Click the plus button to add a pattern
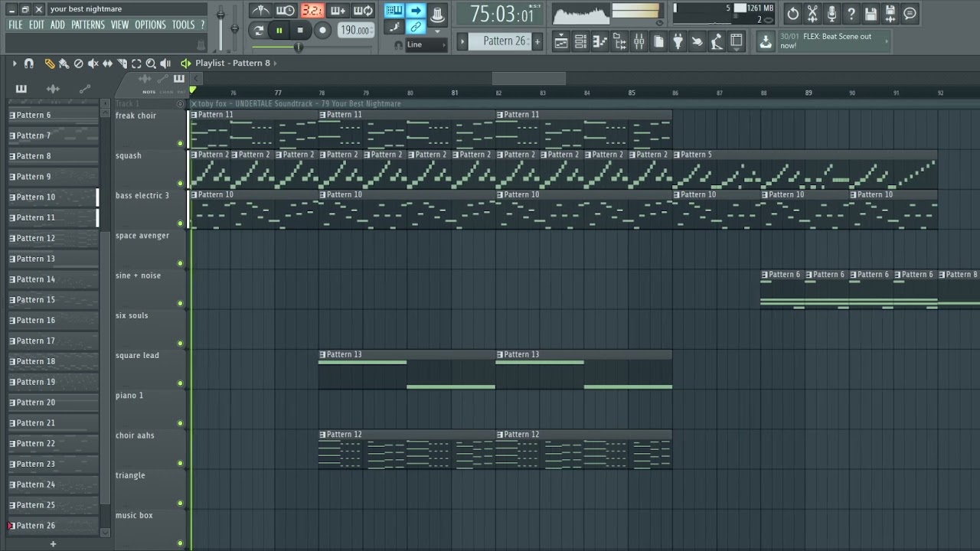This screenshot has height=551, width=980. point(537,41)
